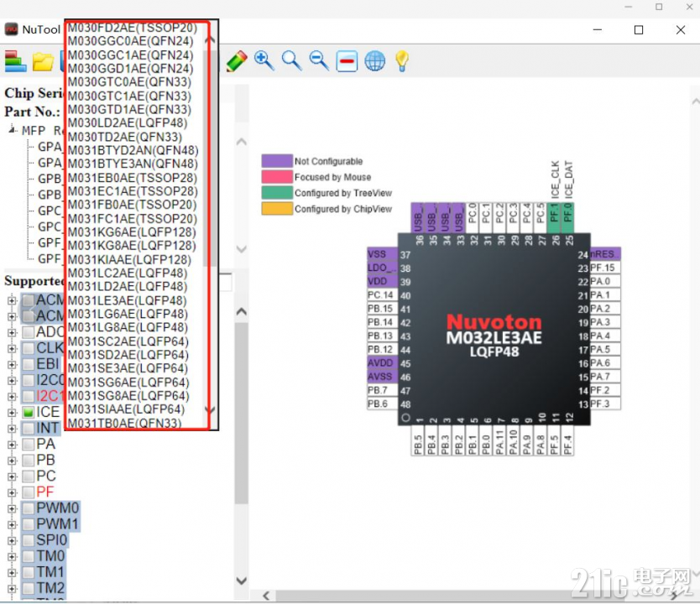Viewport: 700px width, 604px height.
Task: Expand the PF tree node
Action: point(12,493)
